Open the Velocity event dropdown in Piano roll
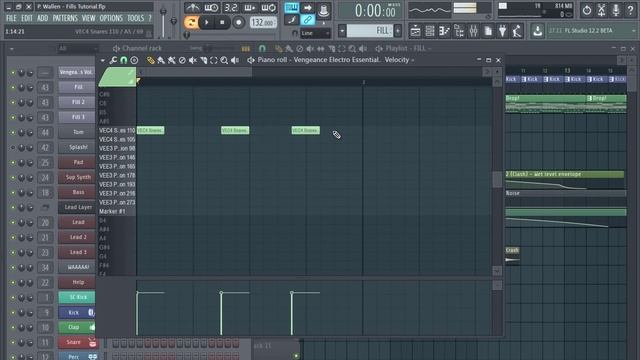This screenshot has height=360, width=640. tap(399, 60)
